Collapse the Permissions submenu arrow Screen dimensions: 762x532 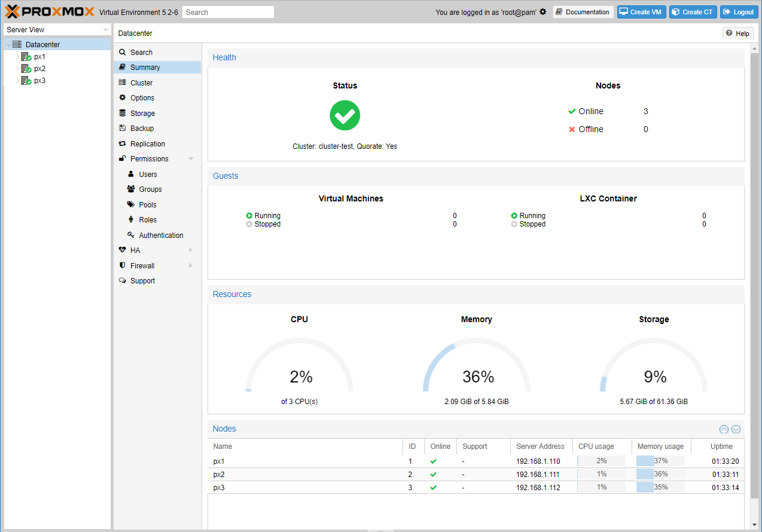coord(191,159)
